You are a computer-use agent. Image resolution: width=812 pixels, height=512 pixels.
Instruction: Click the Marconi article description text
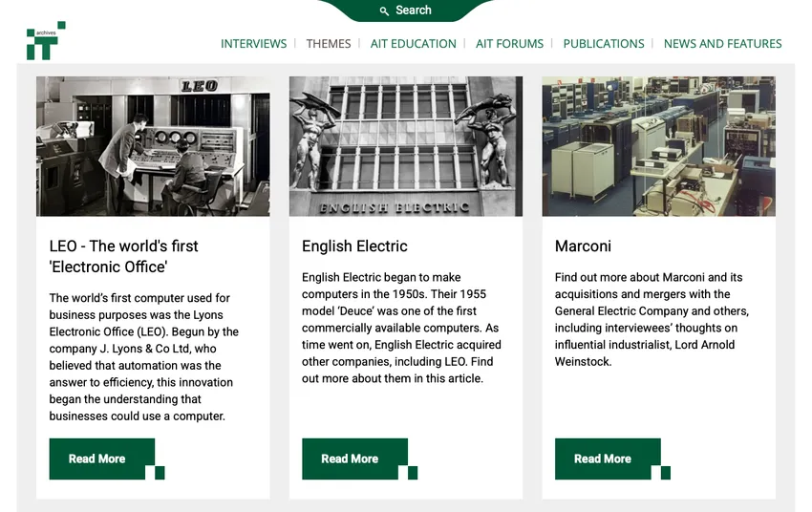click(x=652, y=319)
